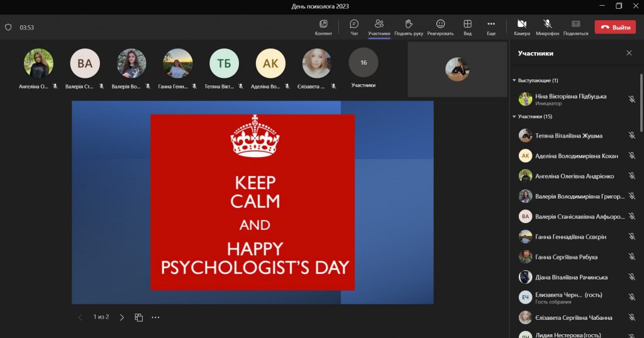Open slide grid view icon below presentation
The width and height of the screenshot is (644, 338).
pyautogui.click(x=139, y=317)
